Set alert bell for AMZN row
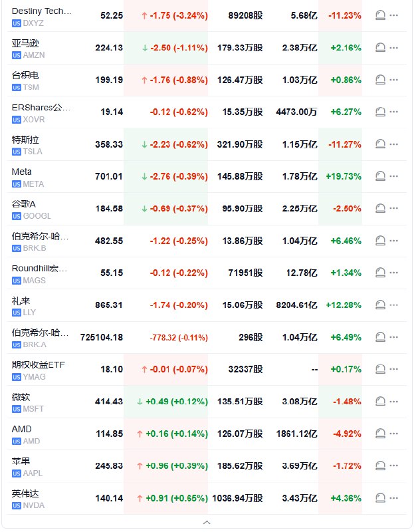This screenshot has height=532, width=416. (x=380, y=47)
